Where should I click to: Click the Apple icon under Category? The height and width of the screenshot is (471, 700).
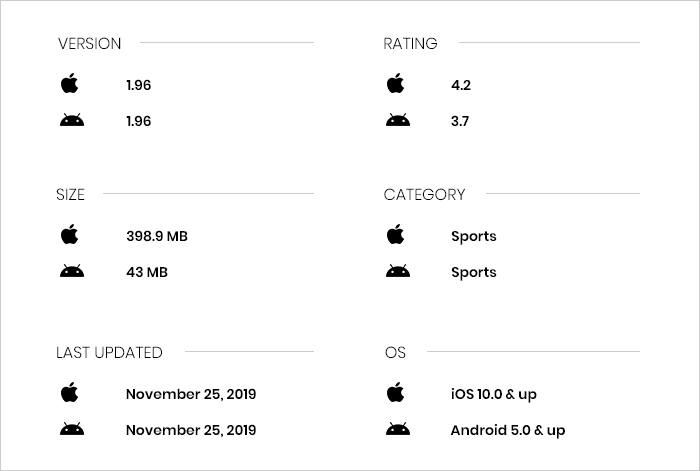click(396, 235)
